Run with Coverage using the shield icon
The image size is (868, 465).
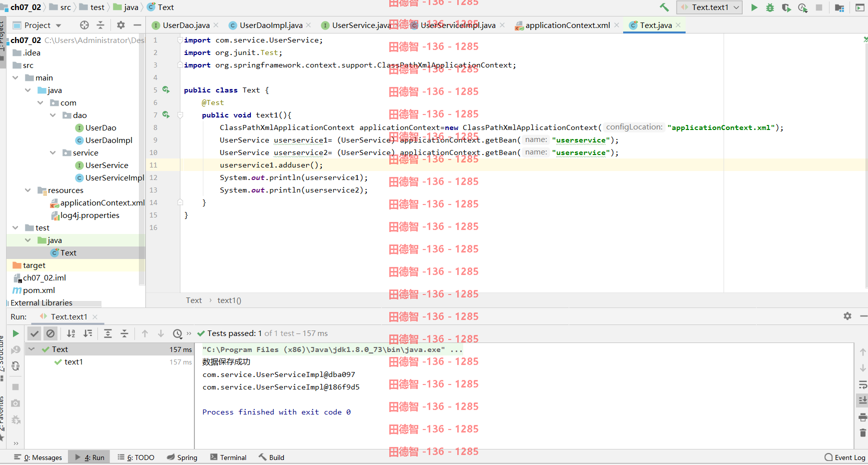[x=786, y=7]
